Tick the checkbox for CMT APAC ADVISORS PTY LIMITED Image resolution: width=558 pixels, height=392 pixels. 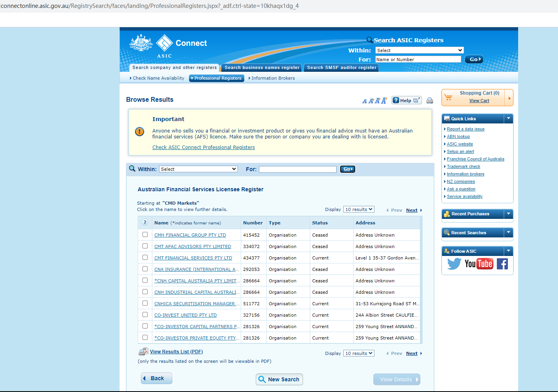pyautogui.click(x=145, y=246)
